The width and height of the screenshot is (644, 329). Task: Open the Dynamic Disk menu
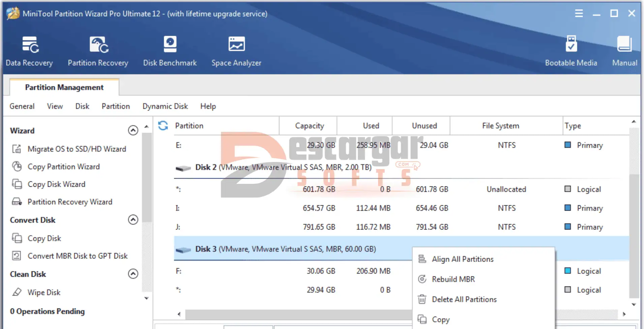(x=165, y=106)
